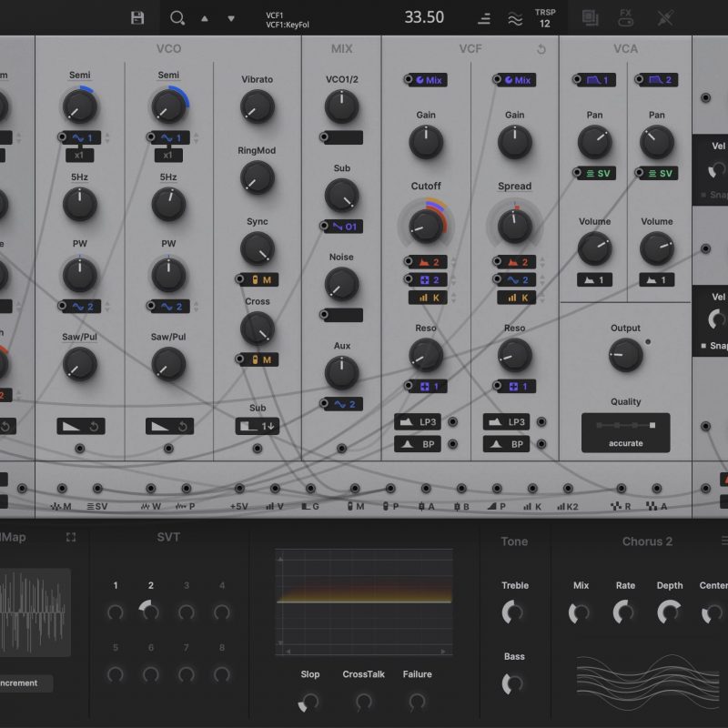Expand the Map panel with fullscreen icon
Viewport: 728px width, 728px height.
click(x=71, y=538)
